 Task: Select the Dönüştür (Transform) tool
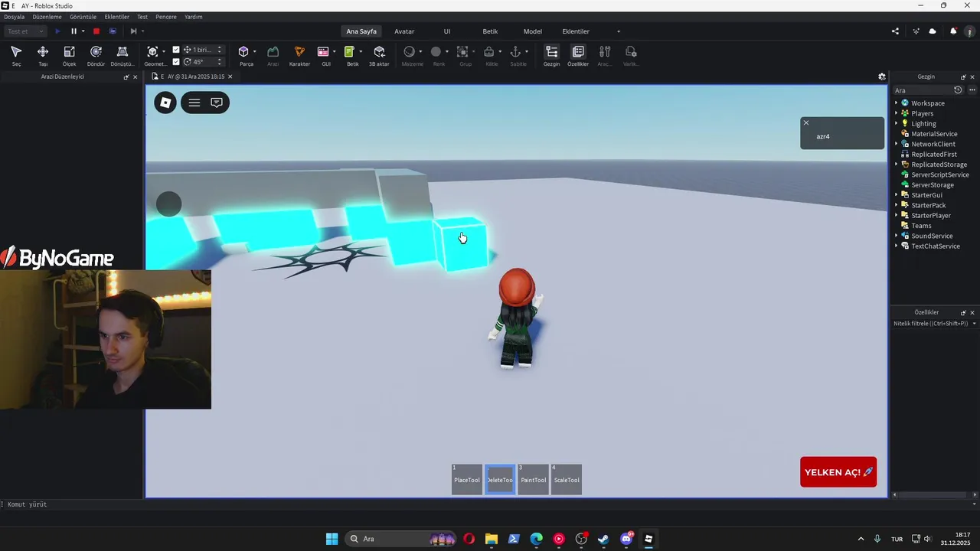[x=122, y=55]
